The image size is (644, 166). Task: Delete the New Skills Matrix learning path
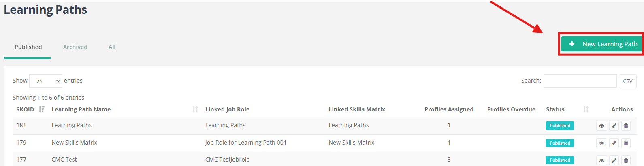point(626,143)
